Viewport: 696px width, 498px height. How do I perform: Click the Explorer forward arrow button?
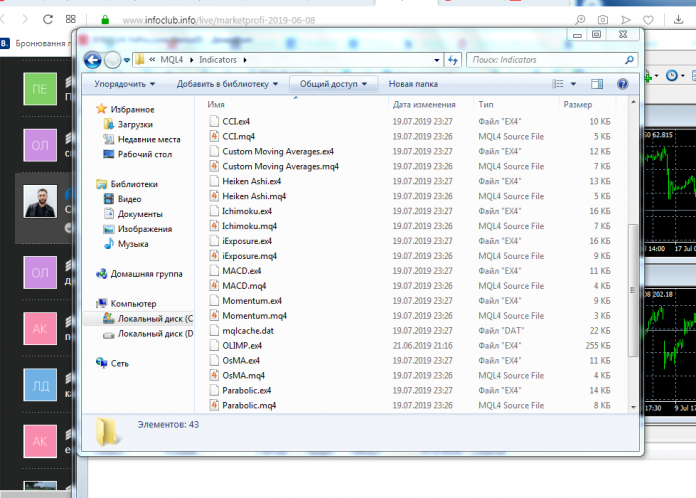click(x=112, y=60)
